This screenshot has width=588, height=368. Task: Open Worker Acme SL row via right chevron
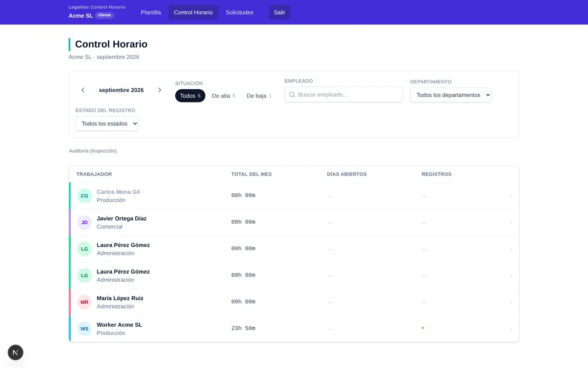tap(512, 329)
